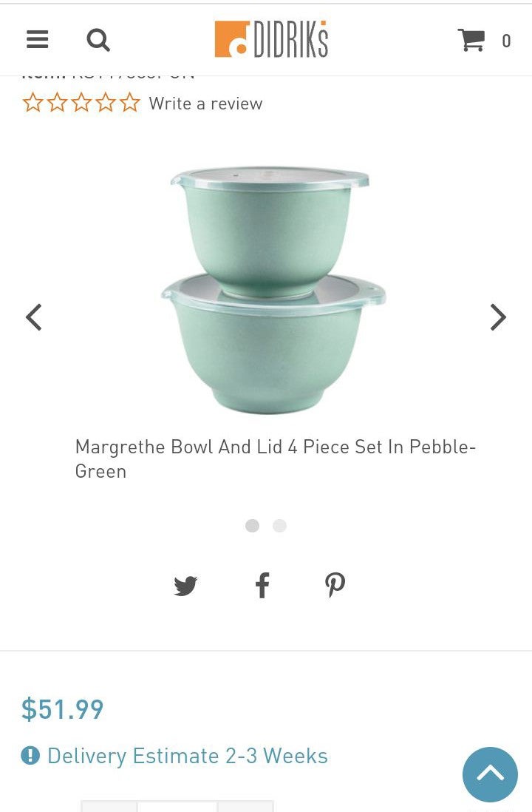This screenshot has width=532, height=812.
Task: Open search with the magnifier icon
Action: tap(98, 40)
